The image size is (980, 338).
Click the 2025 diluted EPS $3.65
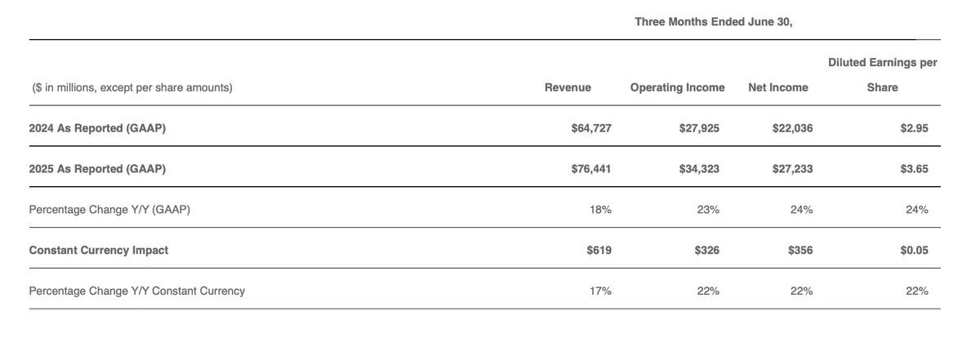[914, 169]
